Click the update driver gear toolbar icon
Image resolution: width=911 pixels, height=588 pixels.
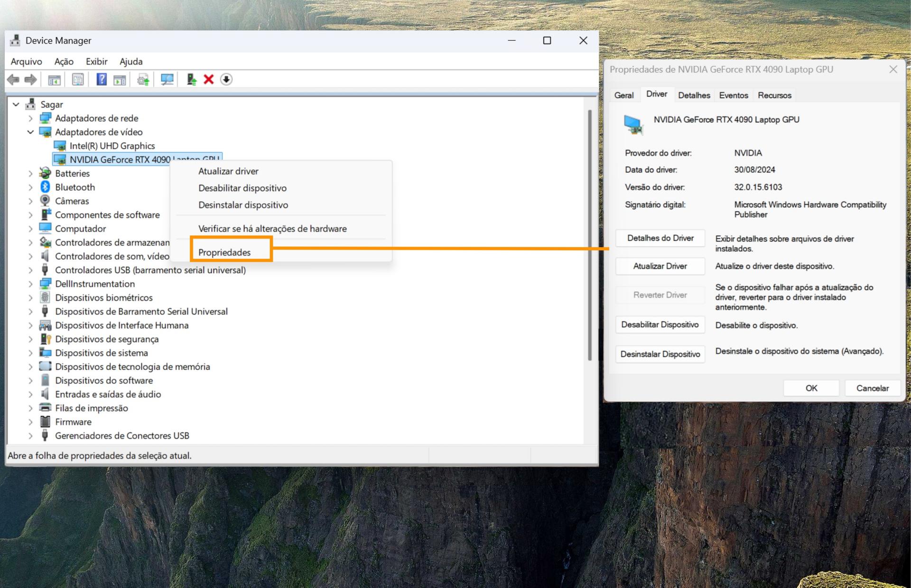(143, 79)
